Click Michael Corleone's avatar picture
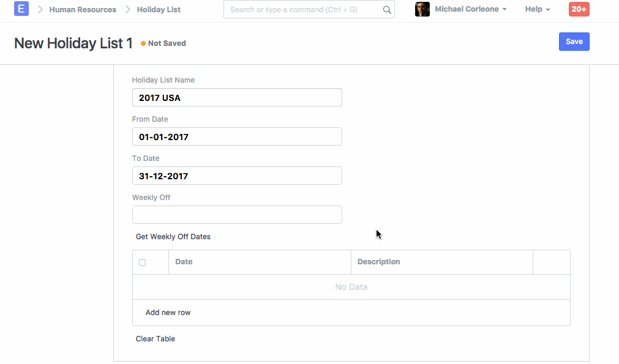619x364 pixels. (422, 9)
